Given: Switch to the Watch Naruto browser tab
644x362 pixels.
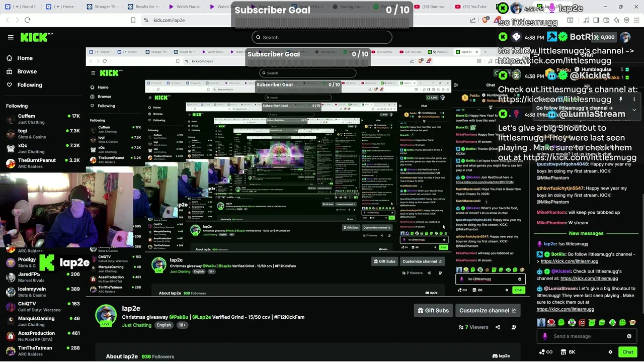Looking at the screenshot, I should point(185,7).
